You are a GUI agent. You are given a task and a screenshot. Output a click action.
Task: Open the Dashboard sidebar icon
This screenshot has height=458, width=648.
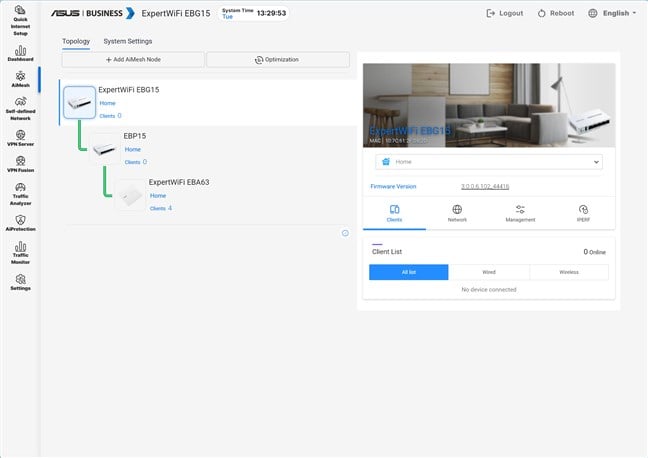(20, 54)
